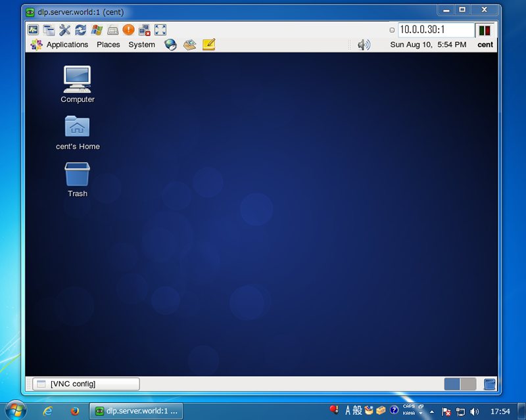Screen dimensions: 526x420
Task: Click the trash applet in bottom panel
Action: click(489, 384)
